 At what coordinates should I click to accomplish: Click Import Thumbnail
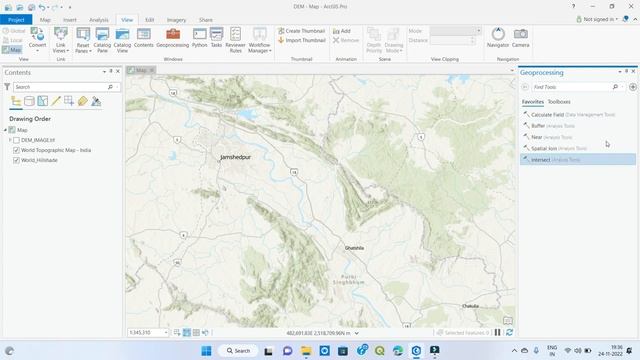point(302,40)
